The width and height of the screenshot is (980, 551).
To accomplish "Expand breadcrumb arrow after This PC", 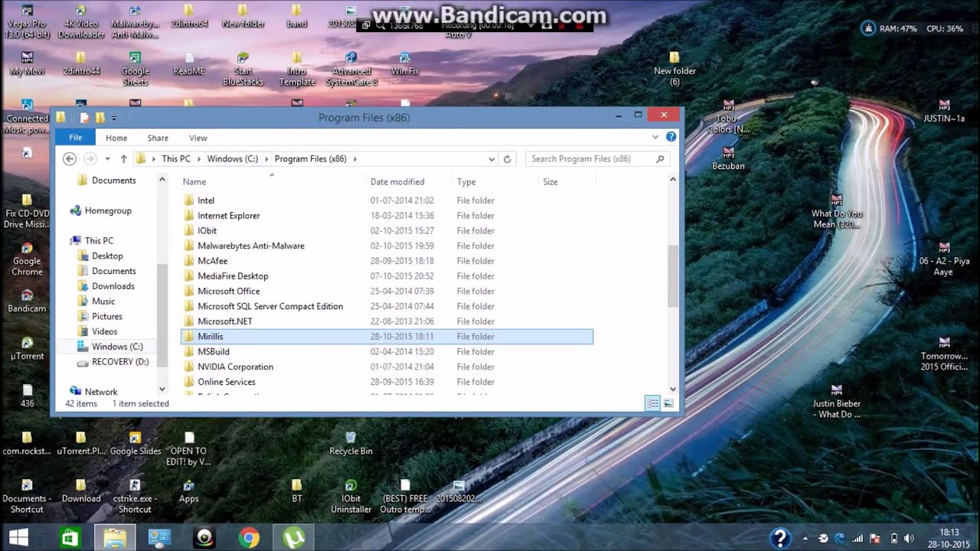I will pyautogui.click(x=199, y=159).
